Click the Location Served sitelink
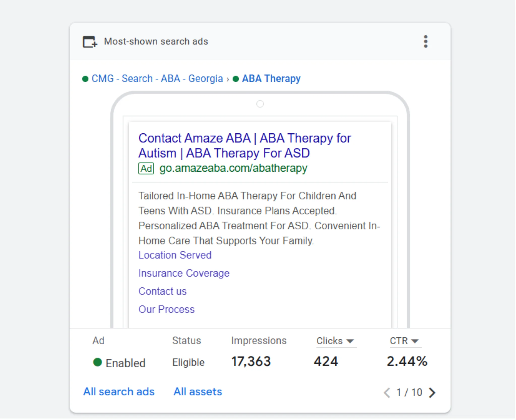Viewport: 516px width, 420px height. (x=175, y=255)
